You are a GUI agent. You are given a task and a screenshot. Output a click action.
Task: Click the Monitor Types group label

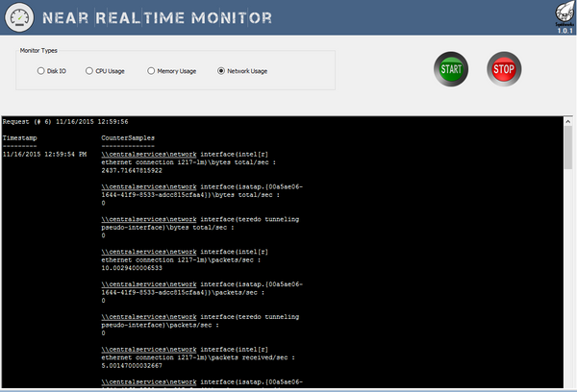(x=43, y=49)
